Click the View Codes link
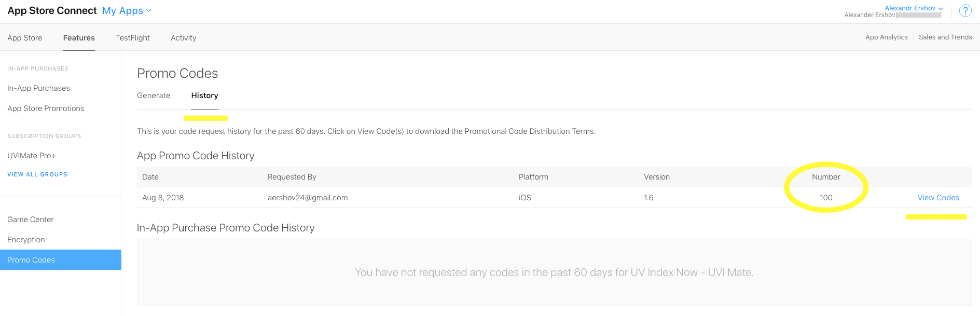The height and width of the screenshot is (316, 980). 938,198
